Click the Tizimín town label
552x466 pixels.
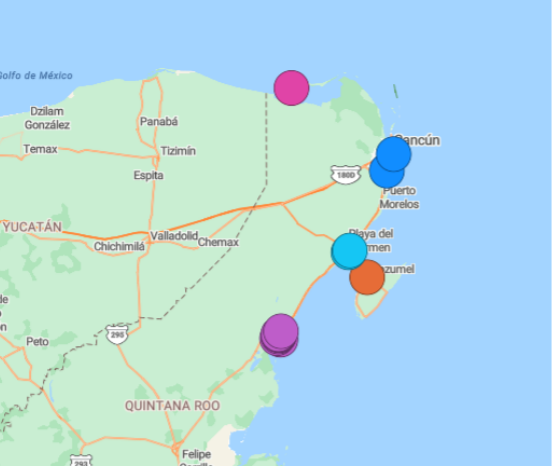coord(178,151)
